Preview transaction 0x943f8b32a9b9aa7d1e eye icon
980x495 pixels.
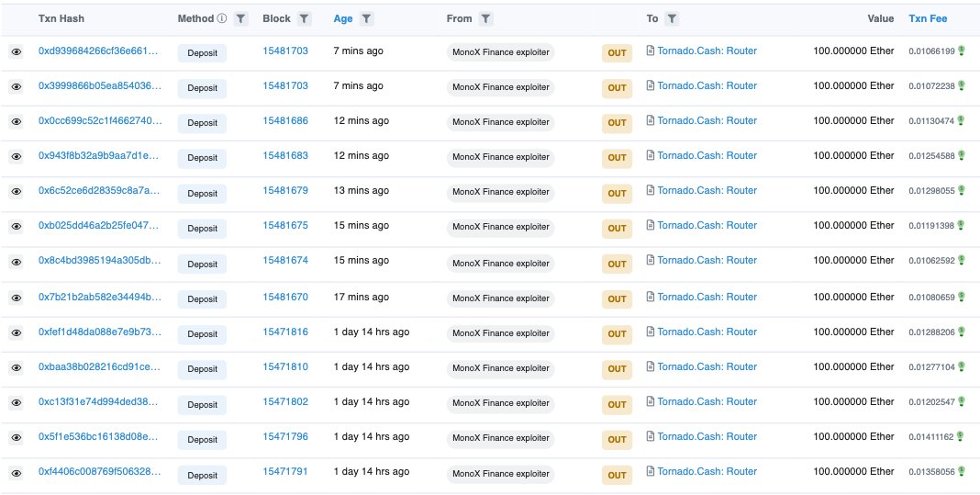tap(17, 156)
